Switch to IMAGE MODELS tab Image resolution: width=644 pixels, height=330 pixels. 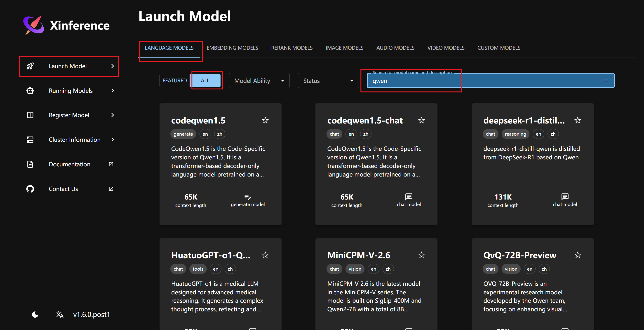[x=344, y=48]
